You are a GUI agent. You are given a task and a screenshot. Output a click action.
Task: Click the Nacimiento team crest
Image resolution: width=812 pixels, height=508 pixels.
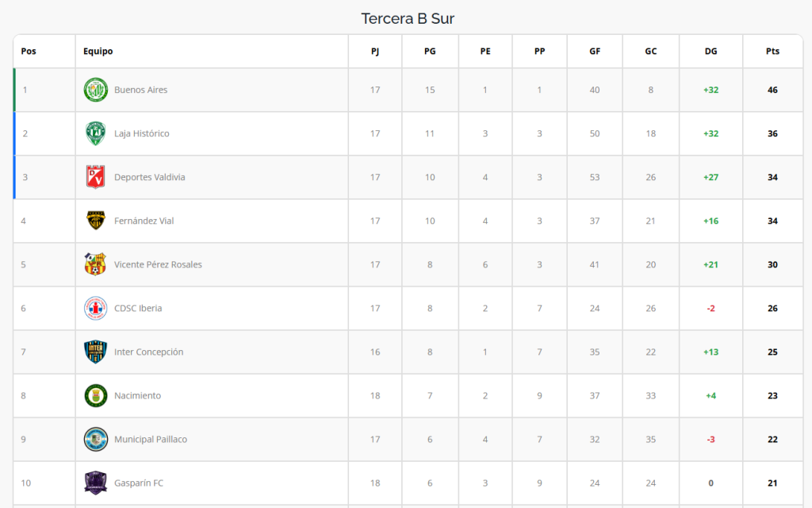[x=96, y=395]
